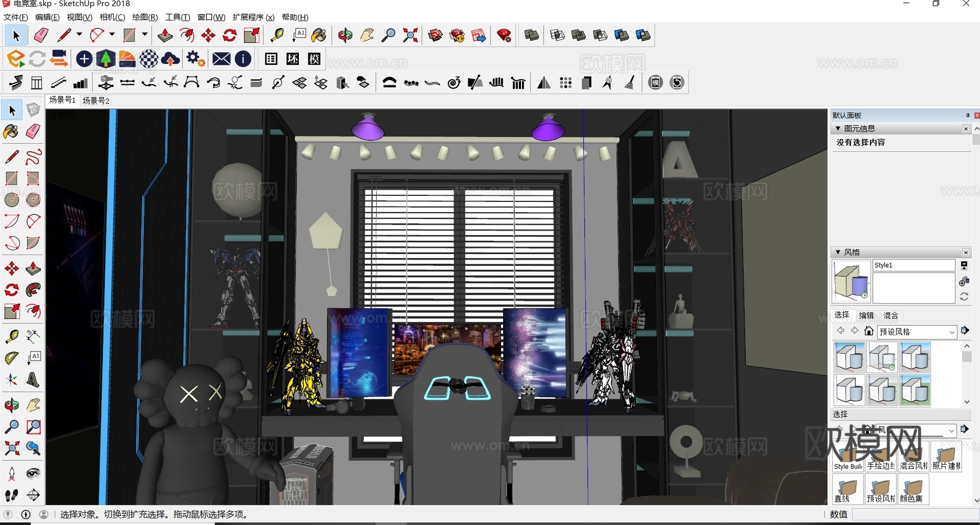
Task: Select the Walk footprints tool in left toolbar
Action: coord(11,496)
